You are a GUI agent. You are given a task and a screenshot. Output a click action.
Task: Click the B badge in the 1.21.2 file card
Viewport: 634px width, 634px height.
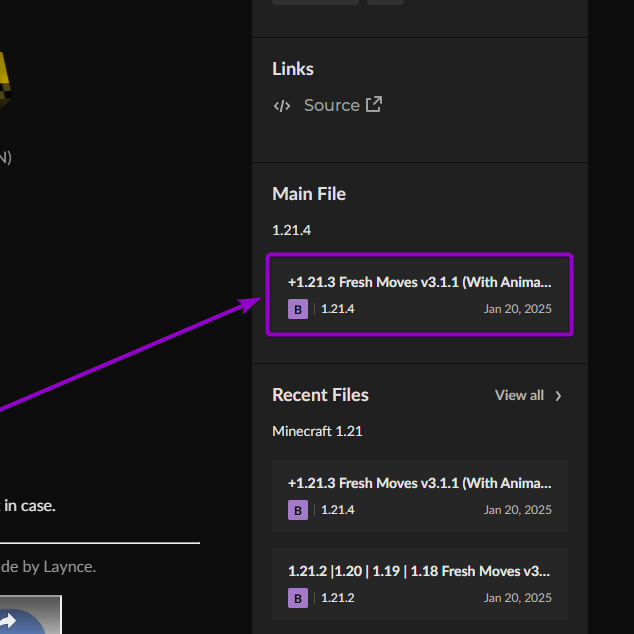(x=298, y=598)
